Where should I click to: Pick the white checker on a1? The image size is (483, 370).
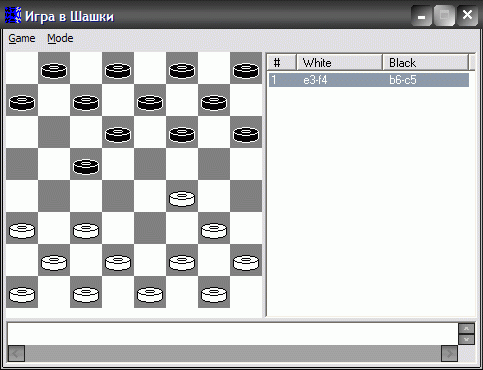(22, 294)
